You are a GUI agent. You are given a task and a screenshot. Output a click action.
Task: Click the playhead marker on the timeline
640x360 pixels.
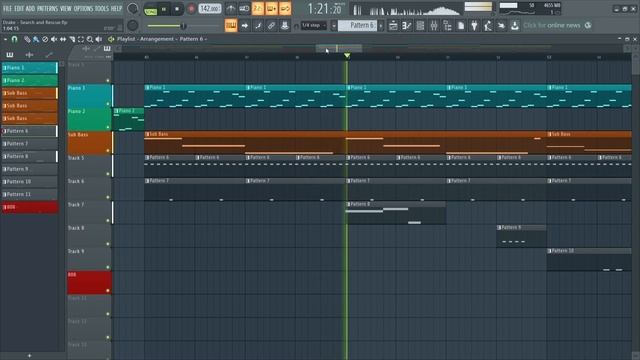coord(347,55)
